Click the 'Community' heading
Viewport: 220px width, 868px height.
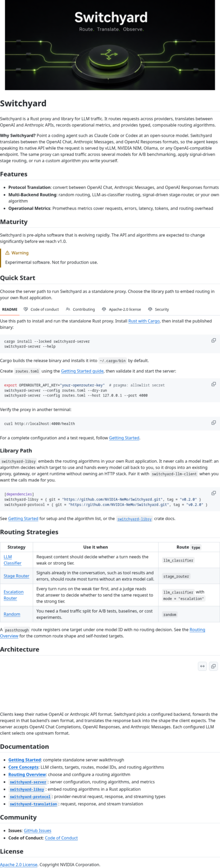click(x=18, y=817)
